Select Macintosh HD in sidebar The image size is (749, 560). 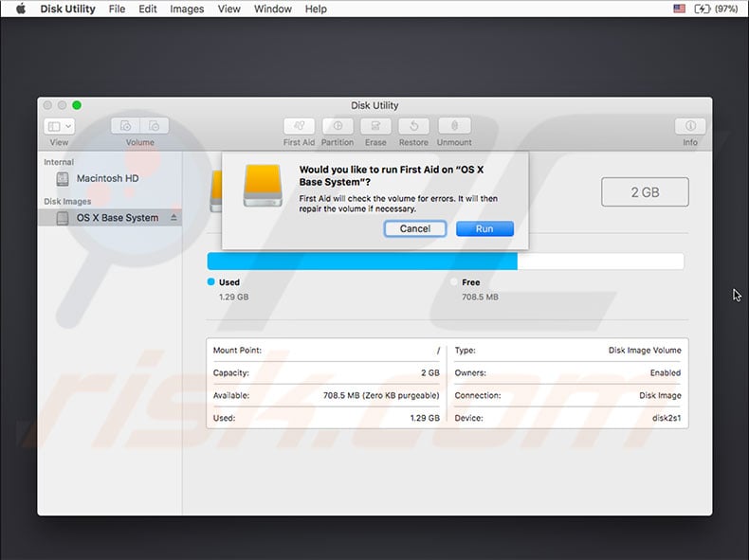tap(107, 178)
